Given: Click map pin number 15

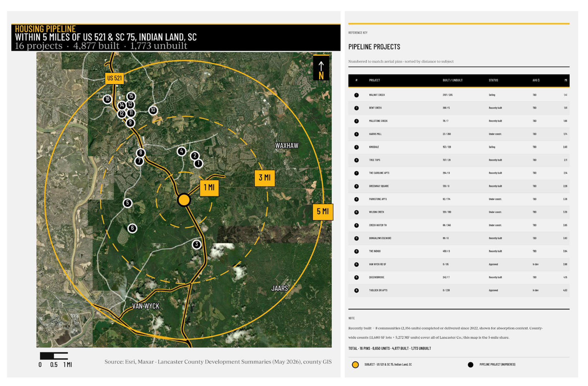Looking at the screenshot, I should click(x=131, y=96).
